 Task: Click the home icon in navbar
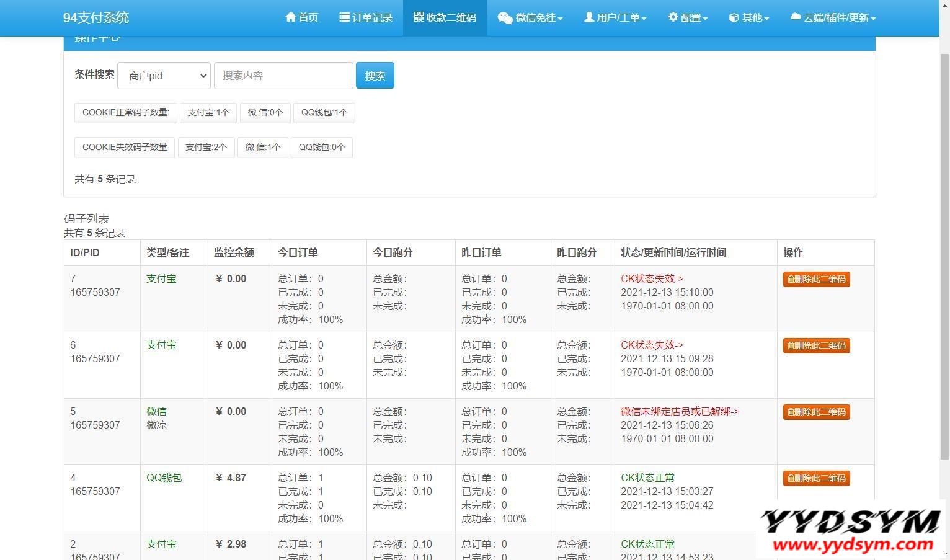pos(290,17)
